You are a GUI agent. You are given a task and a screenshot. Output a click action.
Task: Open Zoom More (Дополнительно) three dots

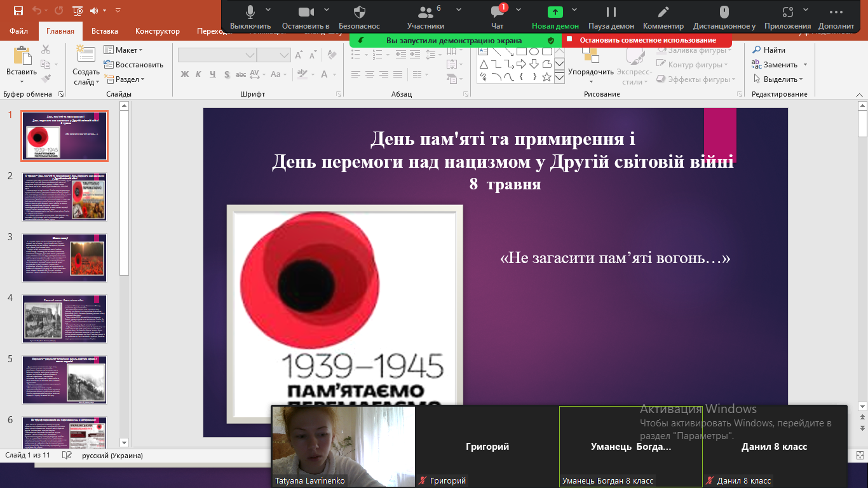coord(836,12)
